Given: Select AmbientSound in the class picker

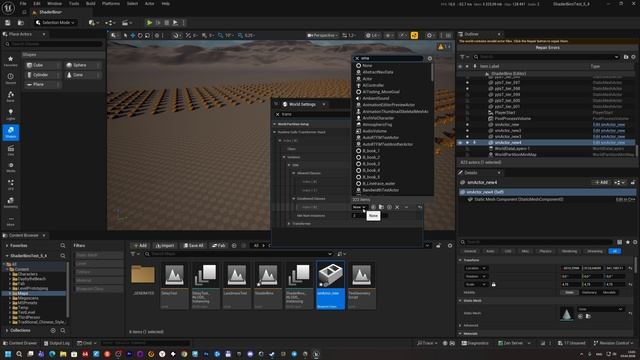Looking at the screenshot, I should pos(376,98).
